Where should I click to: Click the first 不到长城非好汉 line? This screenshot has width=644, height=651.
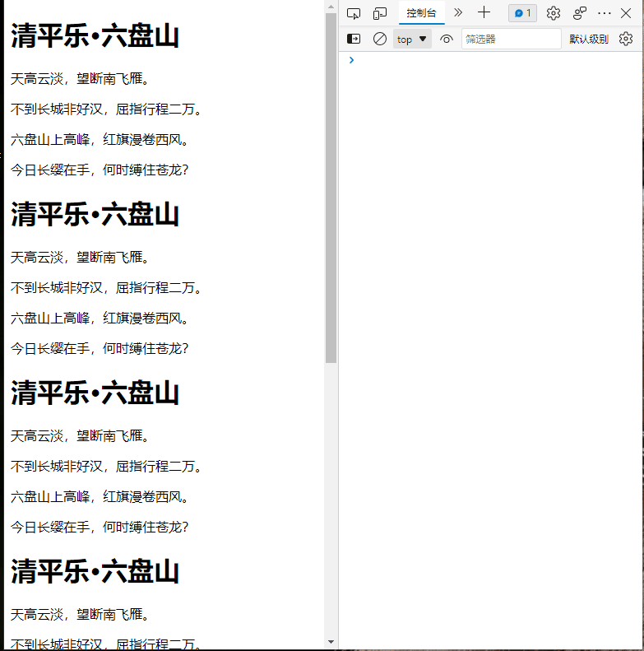click(106, 109)
